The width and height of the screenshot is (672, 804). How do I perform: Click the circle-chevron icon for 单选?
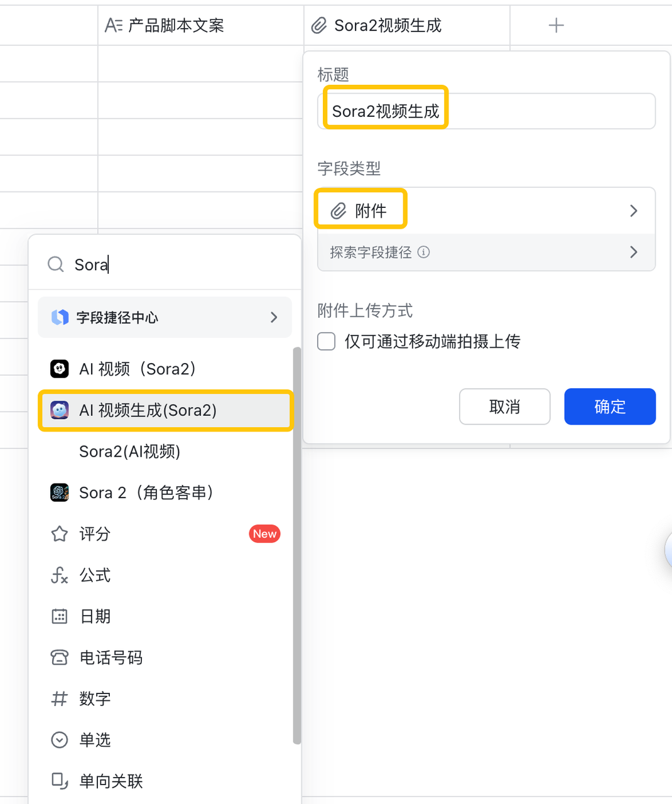tap(60, 740)
